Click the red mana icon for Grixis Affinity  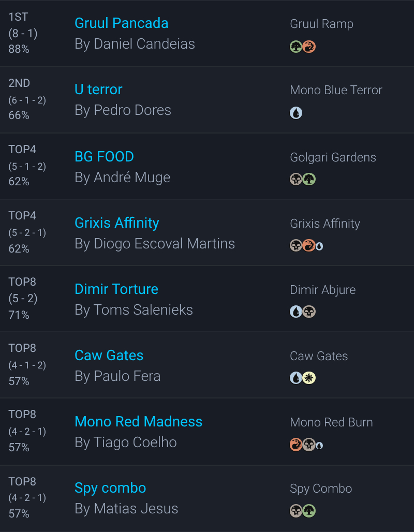point(309,246)
